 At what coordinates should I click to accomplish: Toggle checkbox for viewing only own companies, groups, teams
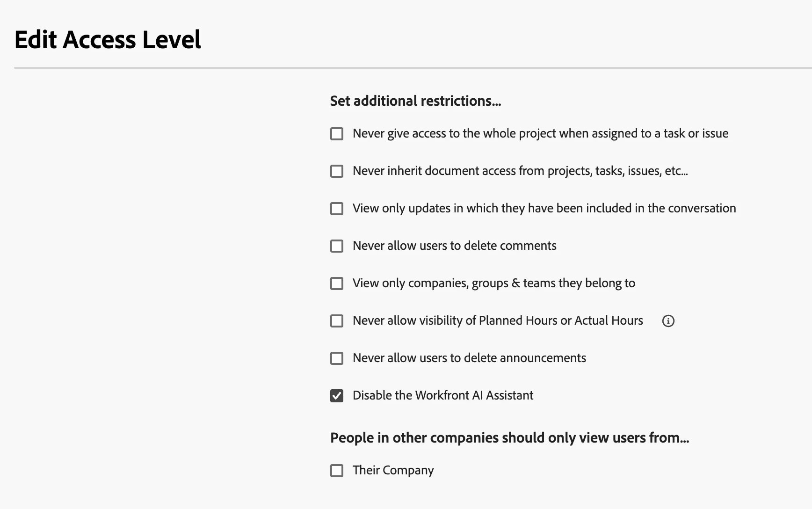pos(337,284)
